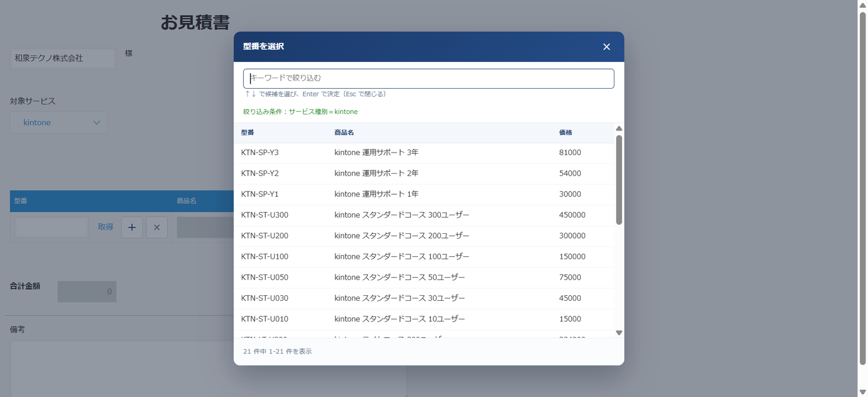Select row KTN-ST-U050
The image size is (868, 397).
click(x=424, y=277)
